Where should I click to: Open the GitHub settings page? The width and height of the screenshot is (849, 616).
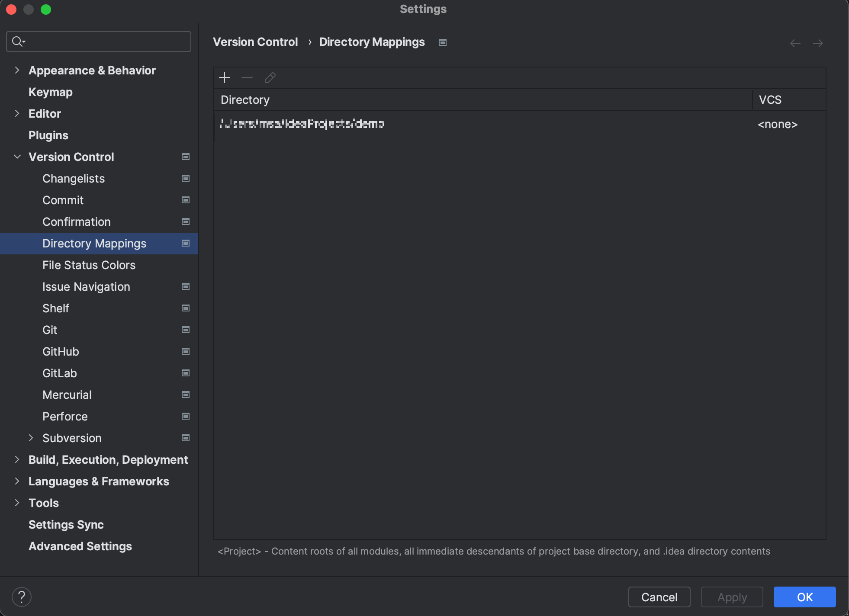tap(61, 352)
